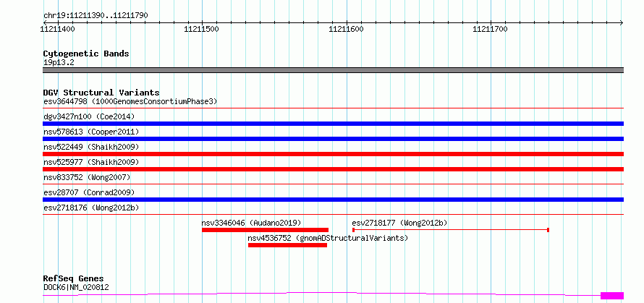Click nsv4536752 (gnomADStructuralVariants) label
This screenshot has width=644, height=303.
tap(328, 238)
